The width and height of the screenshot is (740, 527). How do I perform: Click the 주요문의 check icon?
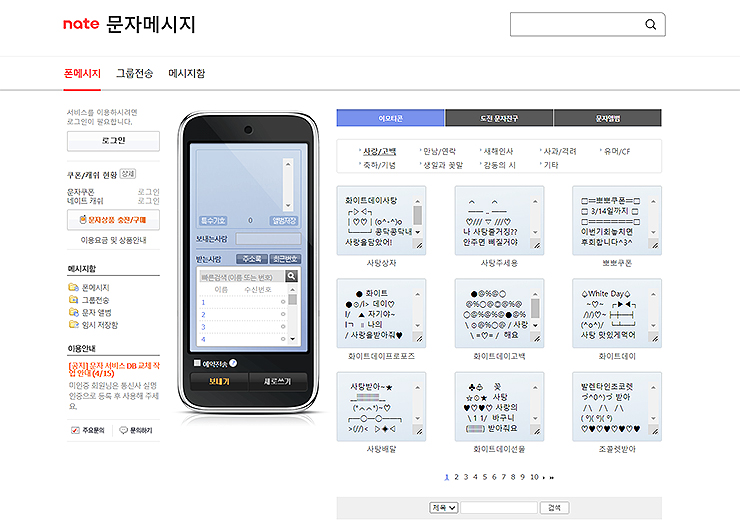coord(75,430)
